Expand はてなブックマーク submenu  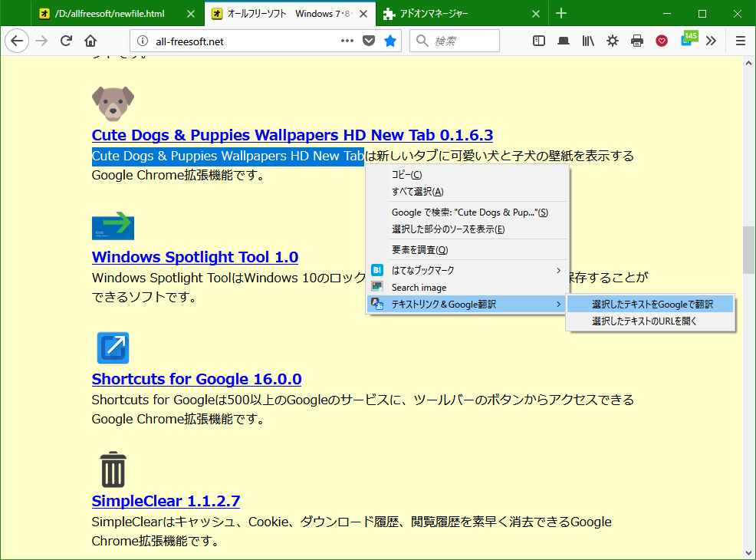pos(468,271)
